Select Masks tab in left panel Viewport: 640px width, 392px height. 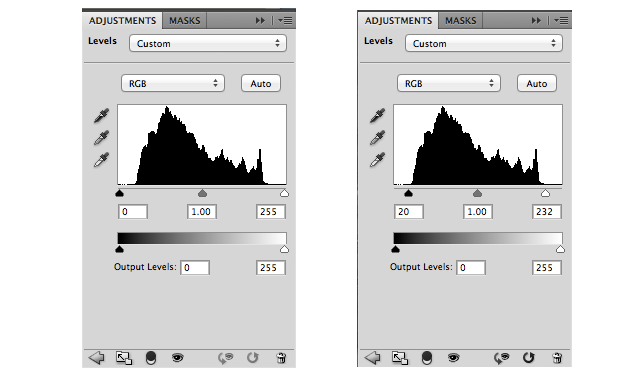click(x=184, y=20)
